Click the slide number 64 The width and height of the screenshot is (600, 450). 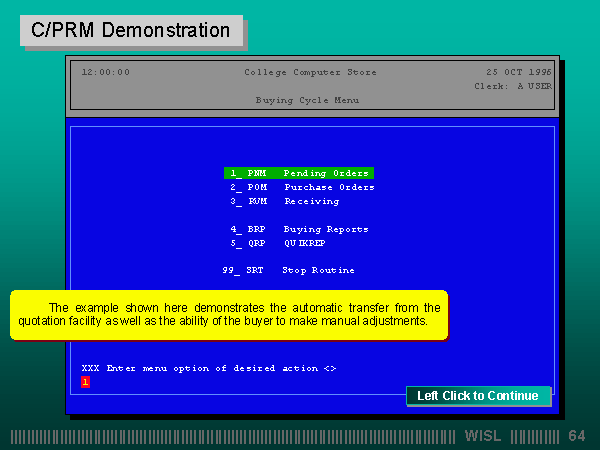(576, 436)
